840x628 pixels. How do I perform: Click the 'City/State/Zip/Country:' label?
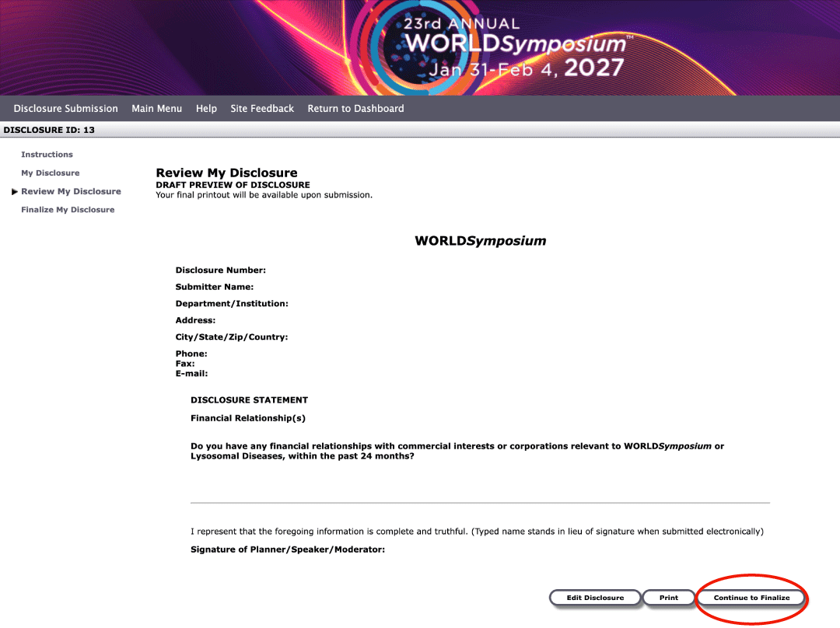(x=232, y=337)
